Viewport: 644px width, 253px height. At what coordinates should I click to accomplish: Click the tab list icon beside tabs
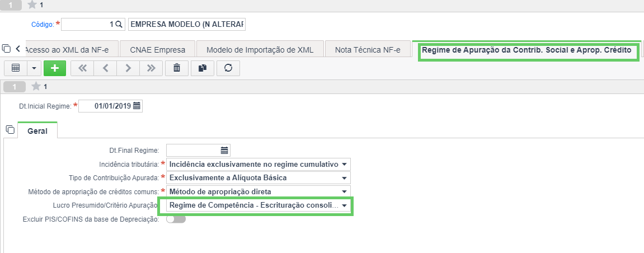tap(6, 48)
